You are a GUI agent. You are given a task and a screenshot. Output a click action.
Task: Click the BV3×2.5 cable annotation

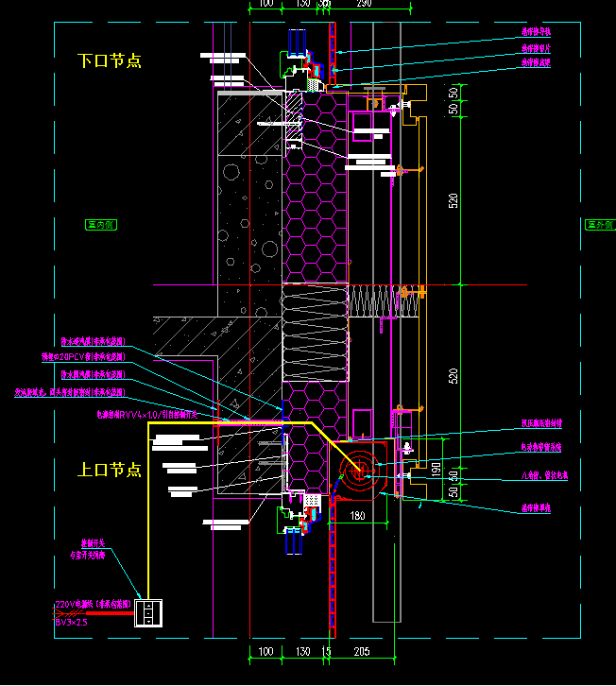tap(71, 623)
